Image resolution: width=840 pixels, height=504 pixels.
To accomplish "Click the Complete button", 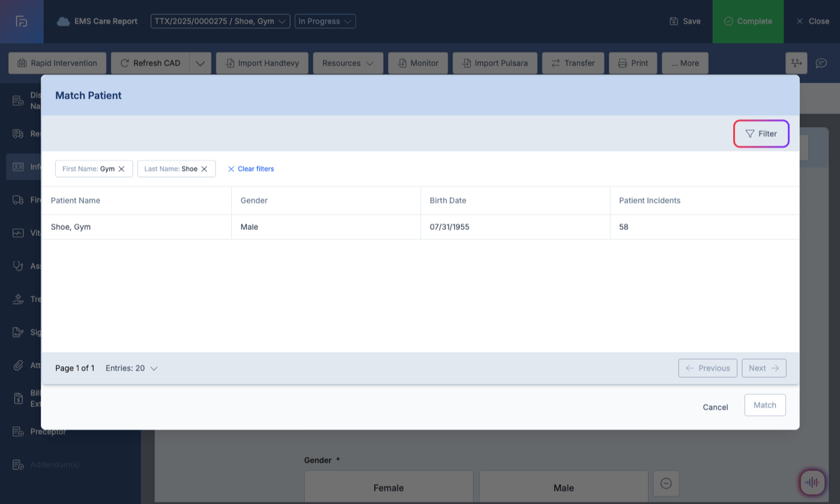I will (747, 21).
